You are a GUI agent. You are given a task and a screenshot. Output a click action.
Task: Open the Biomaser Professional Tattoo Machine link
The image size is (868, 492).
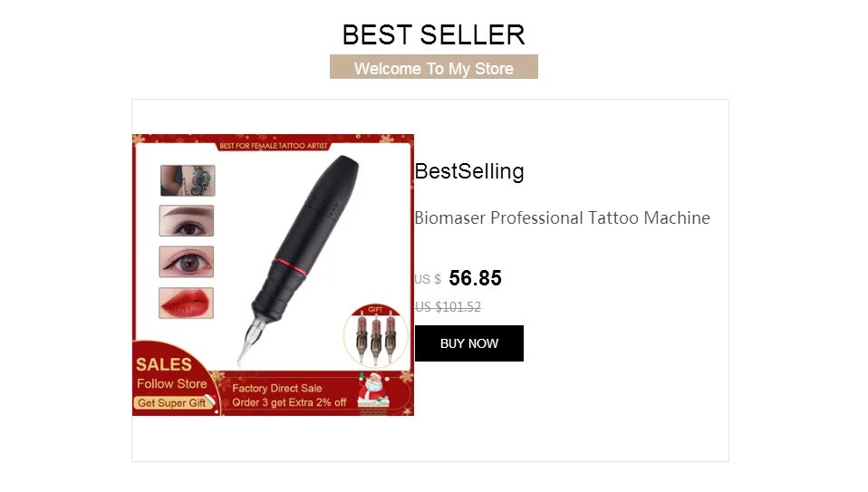562,217
